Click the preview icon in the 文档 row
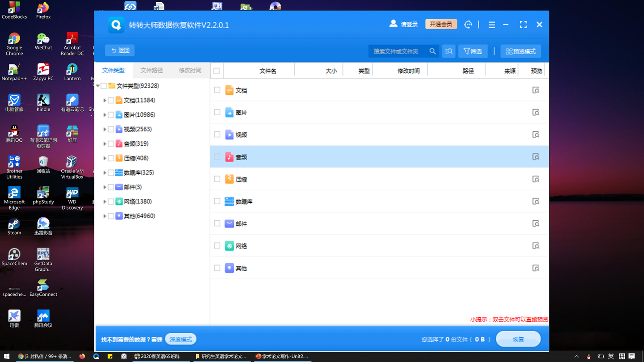644x362 pixels. click(535, 90)
